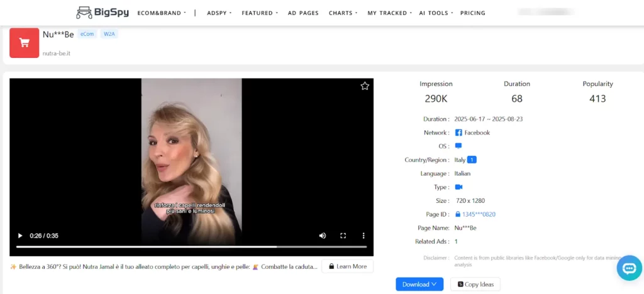The width and height of the screenshot is (644, 294).
Task: Click the desktop OS icon
Action: (x=458, y=146)
